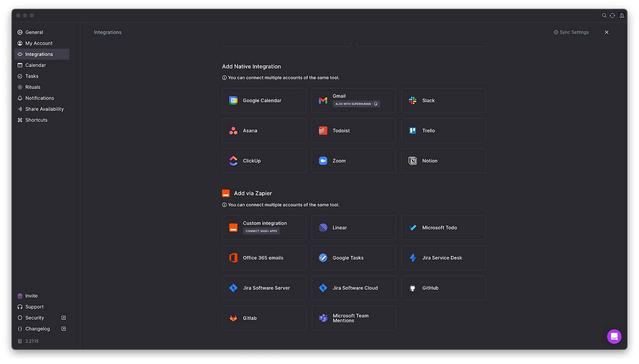Image resolution: width=639 pixels, height=364 pixels.
Task: Click the Linear logo icon
Action: point(323,228)
